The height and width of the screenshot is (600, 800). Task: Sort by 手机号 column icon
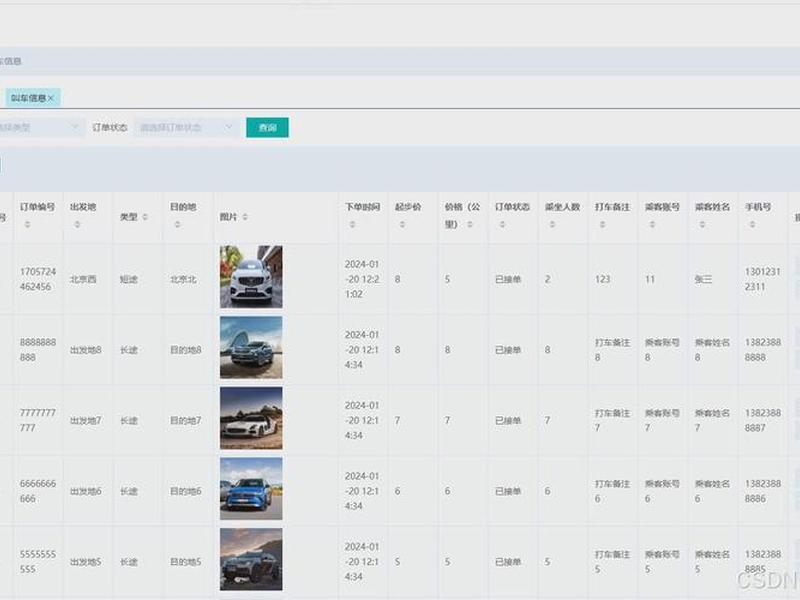tap(753, 224)
